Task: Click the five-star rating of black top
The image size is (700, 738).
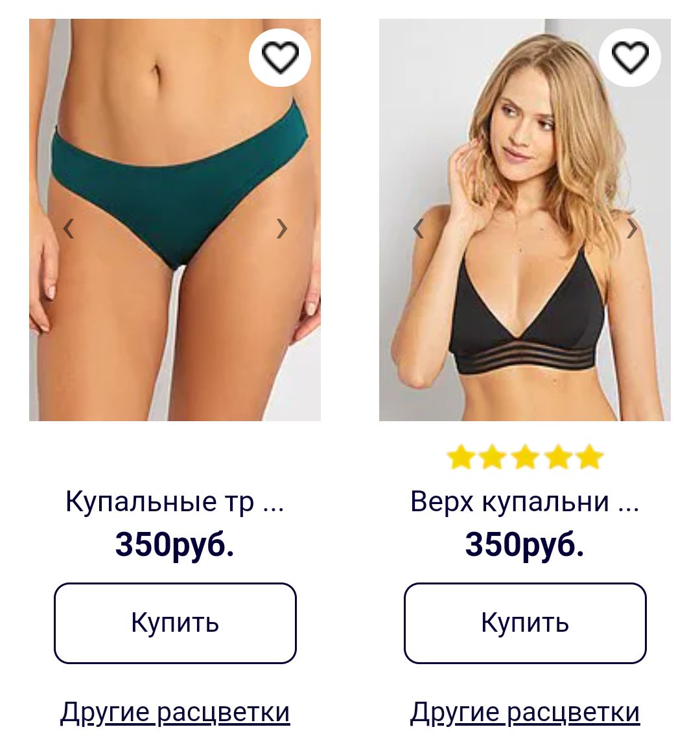Action: [x=525, y=457]
